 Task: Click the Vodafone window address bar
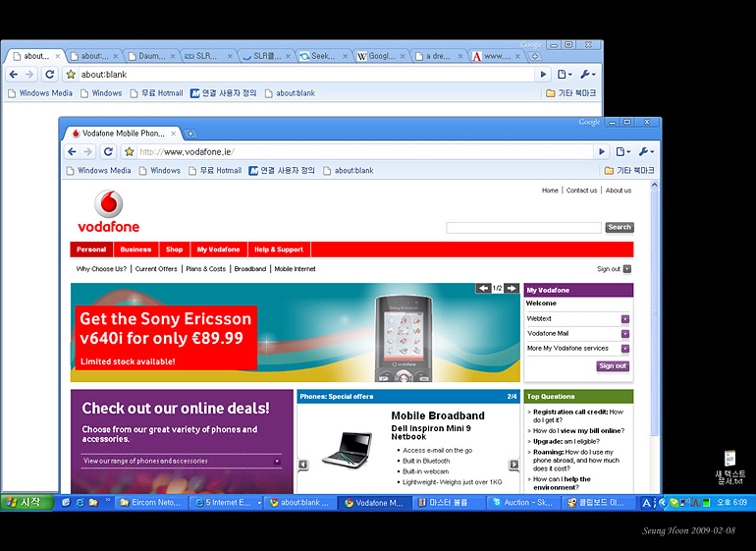[x=365, y=152]
